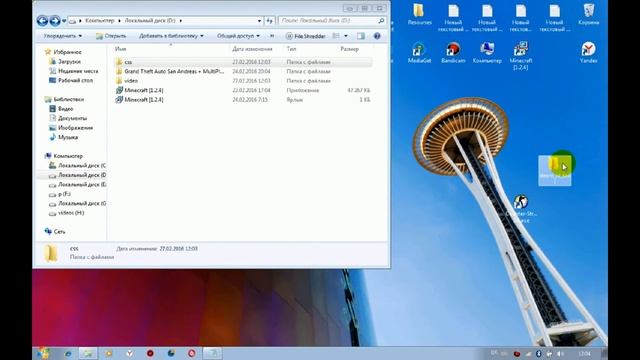Click the 24.02.2016 20:04 date cell
Image resolution: width=640 pixels, height=360 pixels.
(x=251, y=71)
